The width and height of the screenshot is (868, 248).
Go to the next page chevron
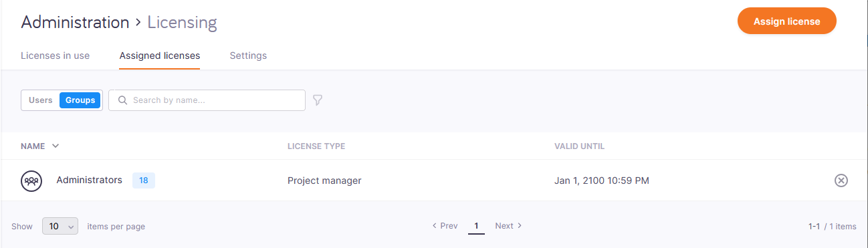tap(520, 226)
